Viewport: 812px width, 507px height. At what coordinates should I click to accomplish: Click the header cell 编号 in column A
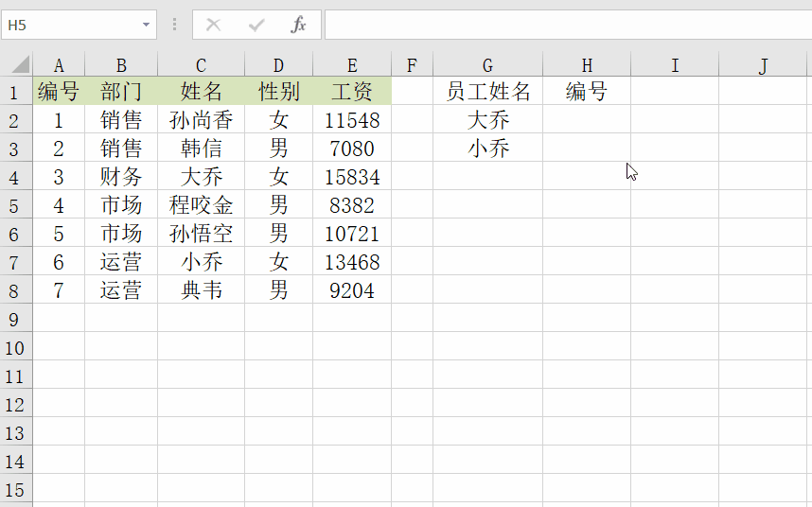click(x=59, y=92)
